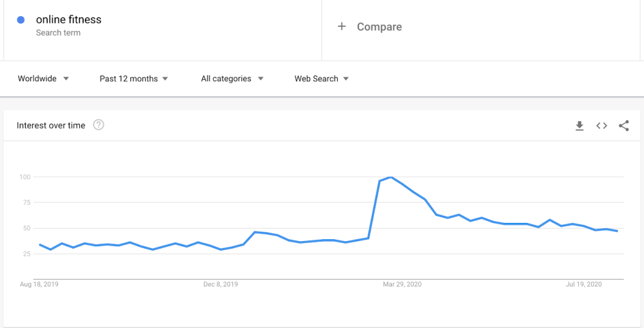Click the end of the trend line
The height and width of the screenshot is (328, 644).
617,231
